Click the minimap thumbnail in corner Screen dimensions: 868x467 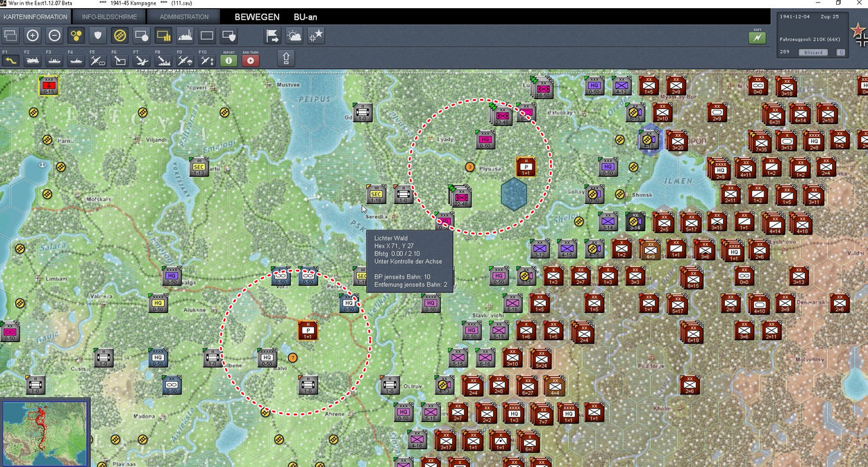[x=45, y=433]
